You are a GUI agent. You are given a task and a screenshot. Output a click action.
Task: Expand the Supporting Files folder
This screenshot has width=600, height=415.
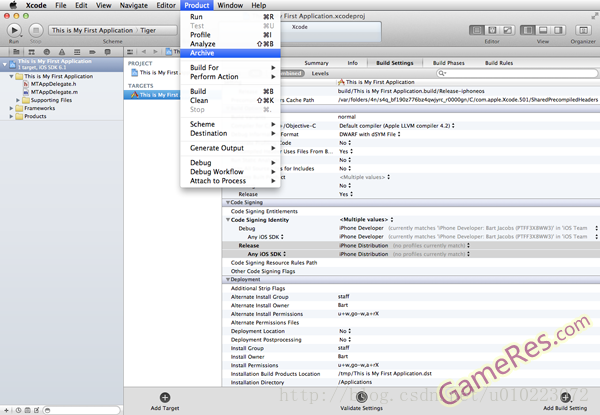coord(18,100)
